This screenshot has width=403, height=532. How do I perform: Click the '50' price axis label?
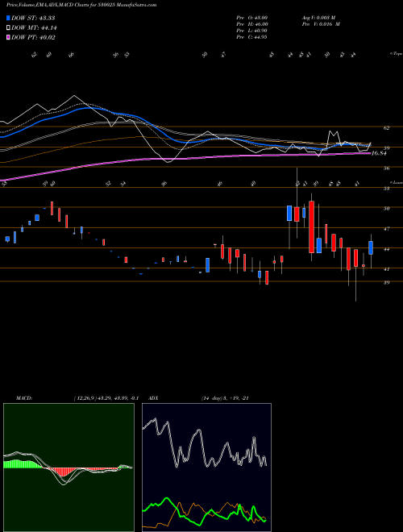pos(386,208)
